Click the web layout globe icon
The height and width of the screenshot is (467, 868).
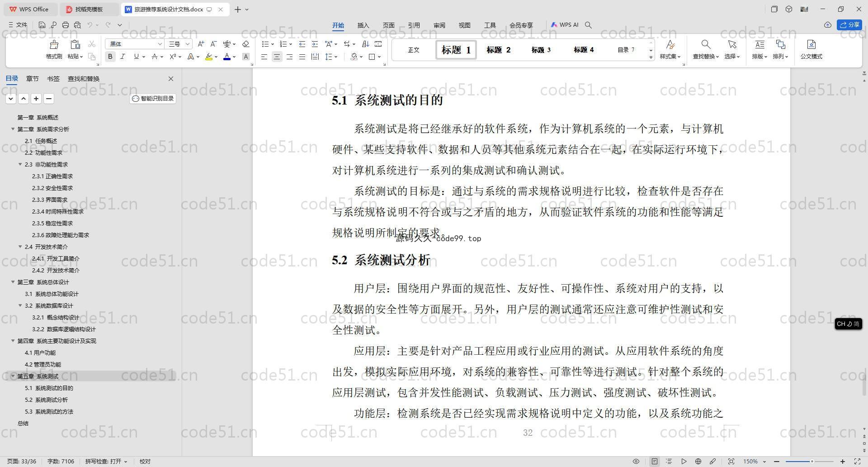click(x=698, y=462)
